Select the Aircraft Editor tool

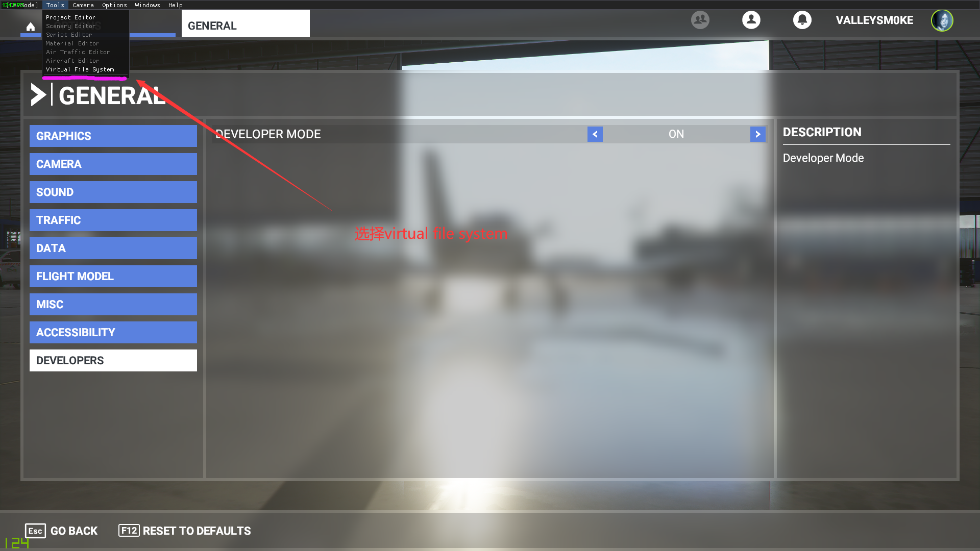(72, 61)
